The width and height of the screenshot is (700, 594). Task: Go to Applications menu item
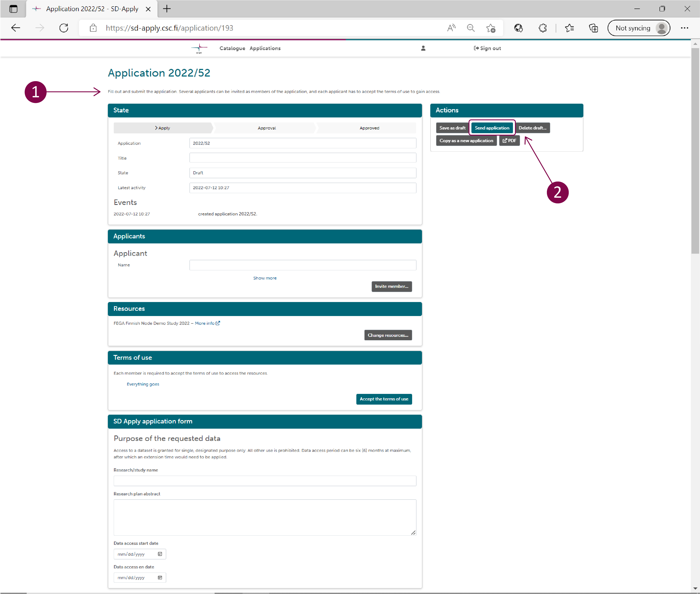click(265, 48)
